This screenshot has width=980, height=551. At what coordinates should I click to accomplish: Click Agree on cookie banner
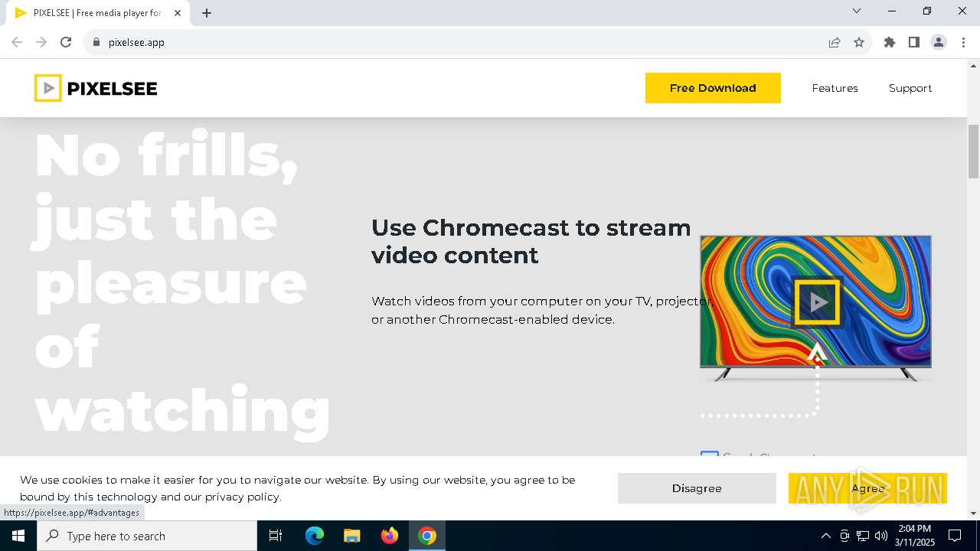click(867, 488)
